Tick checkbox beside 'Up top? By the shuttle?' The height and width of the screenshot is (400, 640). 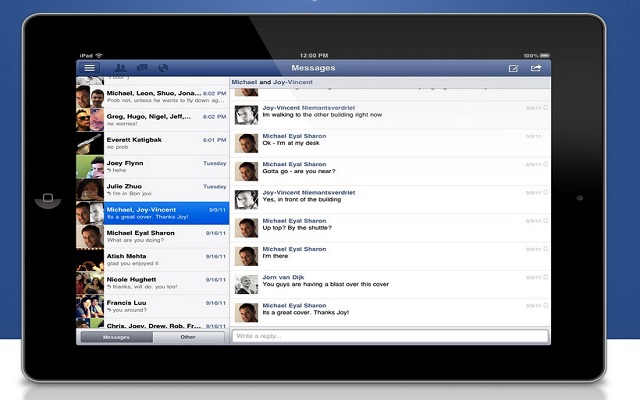[546, 221]
